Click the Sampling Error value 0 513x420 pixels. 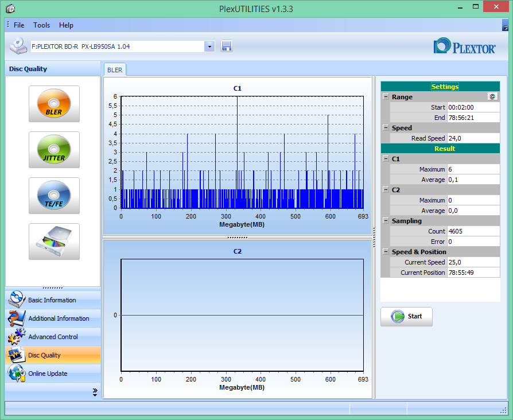[x=473, y=242]
